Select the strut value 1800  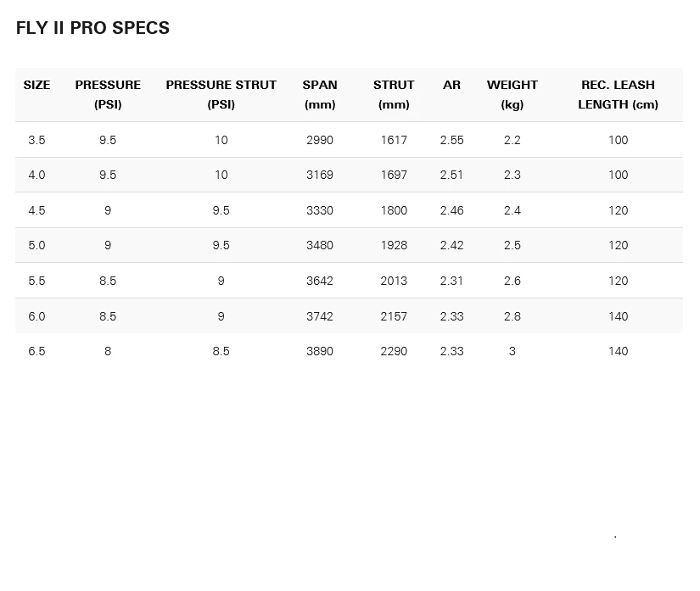[394, 210]
